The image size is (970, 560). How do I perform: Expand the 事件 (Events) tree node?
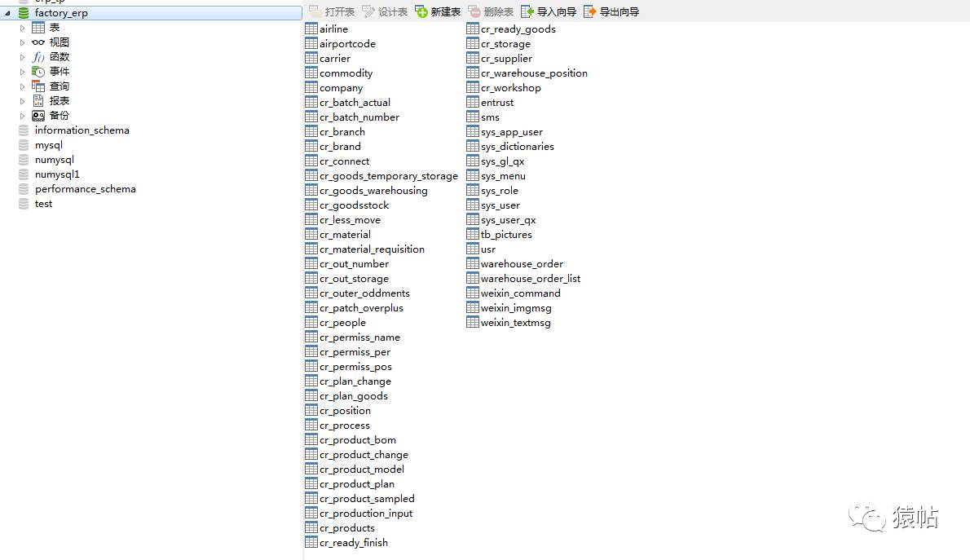(x=22, y=72)
